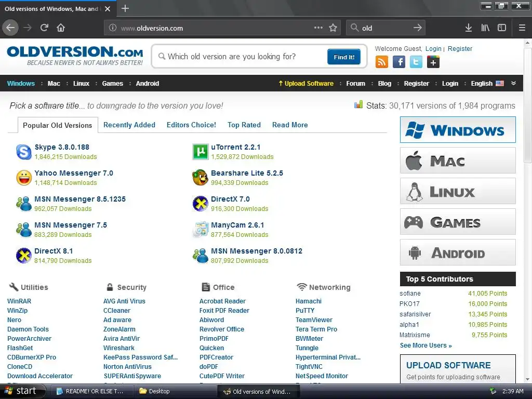Click the MSN Messenger 8.5.1235 icon
The height and width of the screenshot is (399, 532).
(x=24, y=204)
